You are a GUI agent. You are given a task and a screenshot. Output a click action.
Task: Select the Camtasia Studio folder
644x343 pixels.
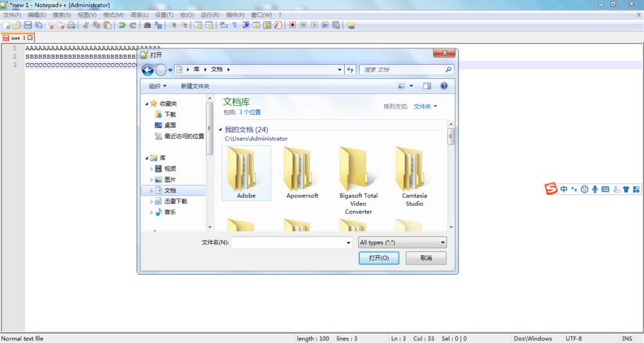pos(414,177)
